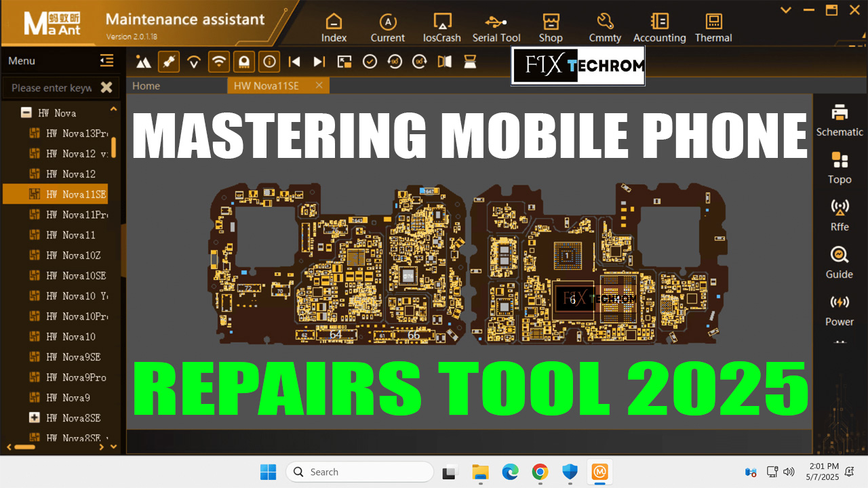Open Google Chrome from the taskbar
This screenshot has height=488, width=868.
tap(540, 472)
